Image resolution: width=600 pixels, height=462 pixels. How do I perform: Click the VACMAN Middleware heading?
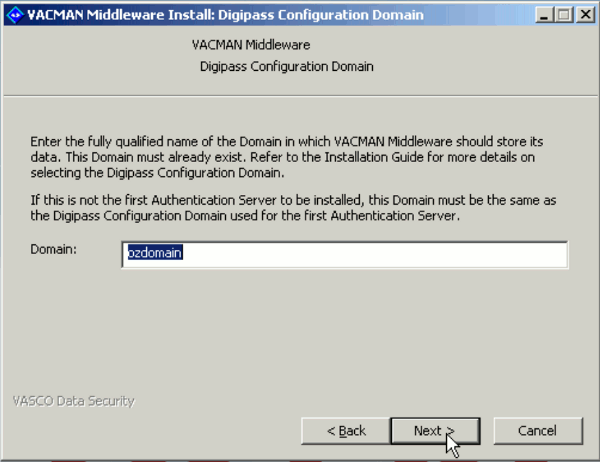[251, 45]
